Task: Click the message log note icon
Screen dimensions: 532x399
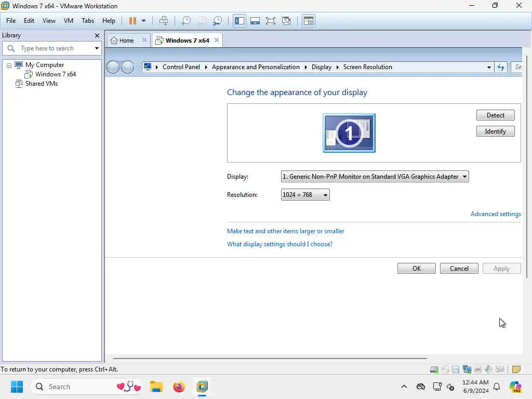Action: pos(516,369)
